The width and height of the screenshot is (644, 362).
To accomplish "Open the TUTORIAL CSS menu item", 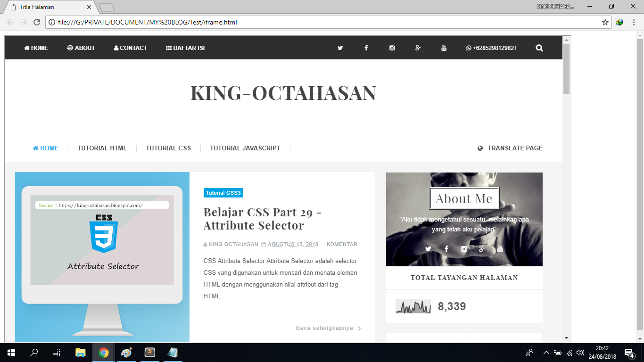I will click(168, 148).
